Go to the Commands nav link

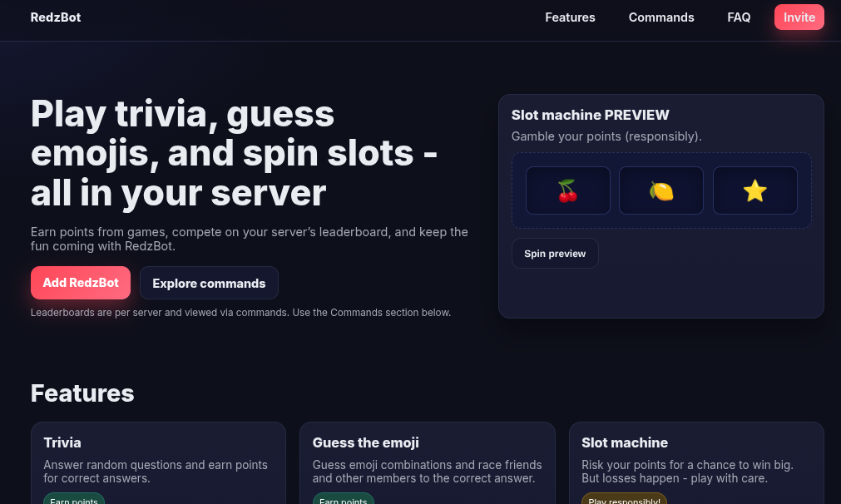tap(661, 17)
